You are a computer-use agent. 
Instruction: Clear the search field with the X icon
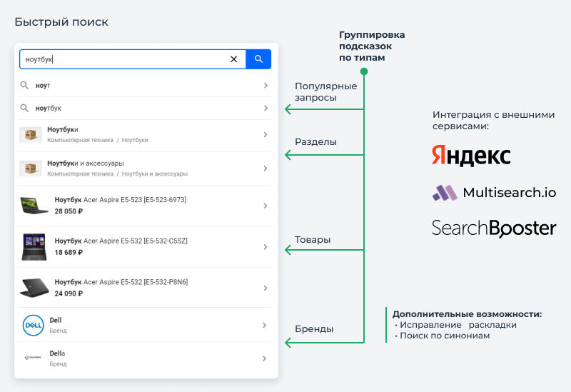point(234,59)
